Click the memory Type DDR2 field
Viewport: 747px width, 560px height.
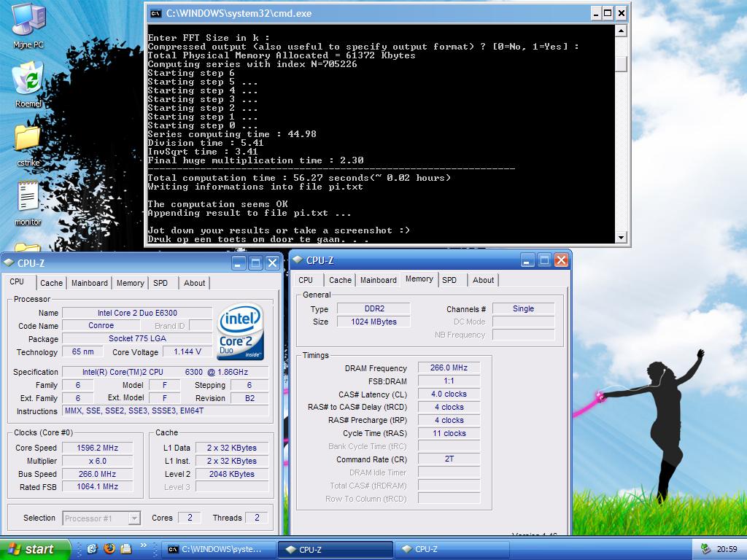pos(374,308)
